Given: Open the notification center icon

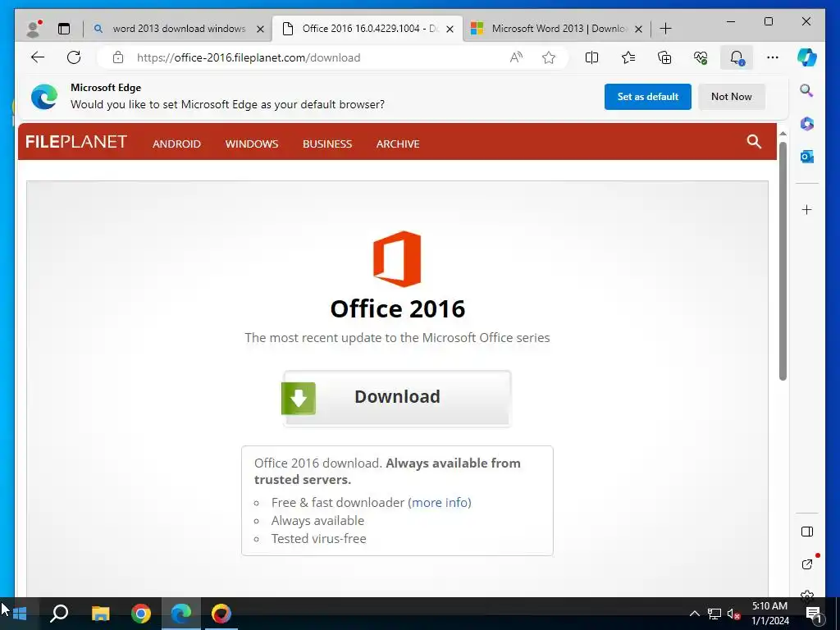Looking at the screenshot, I should [x=814, y=614].
